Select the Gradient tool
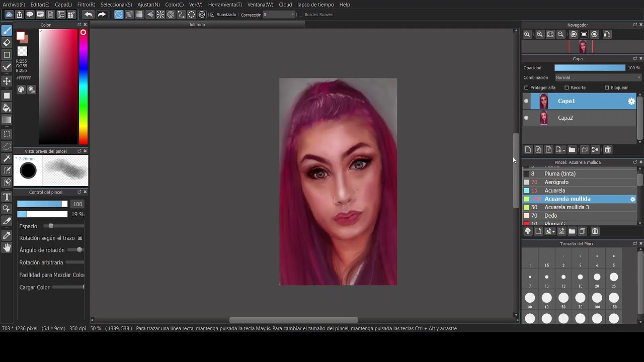The image size is (644, 362). [x=7, y=120]
